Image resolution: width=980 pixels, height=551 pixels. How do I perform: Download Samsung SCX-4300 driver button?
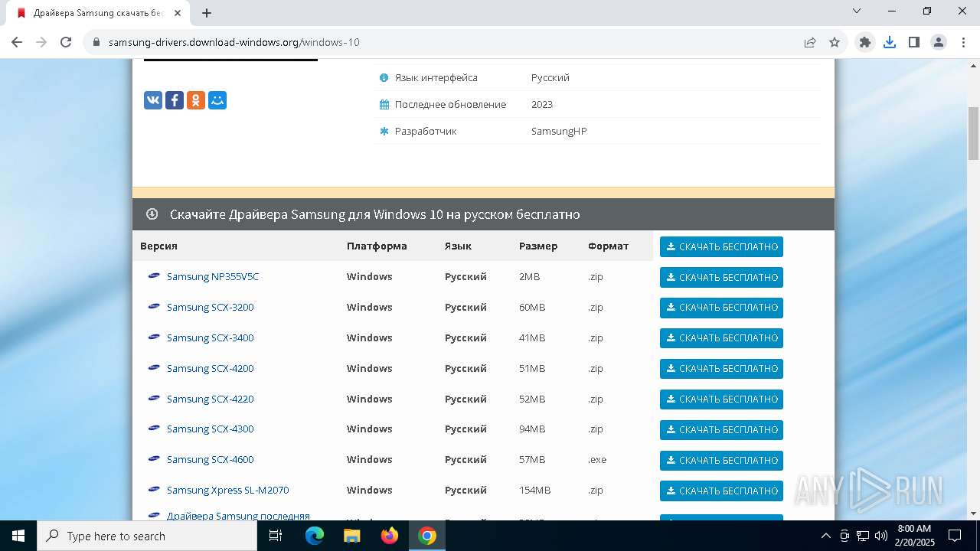[721, 429]
